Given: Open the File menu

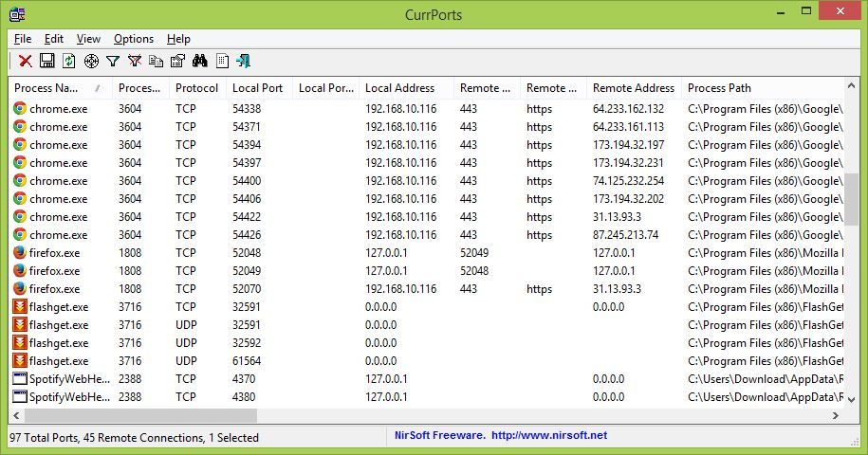Looking at the screenshot, I should click(x=23, y=39).
